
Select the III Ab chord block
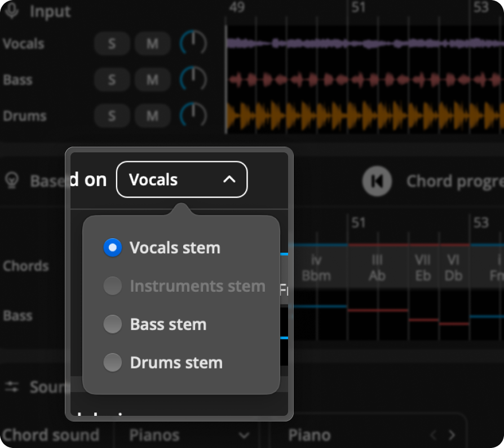coord(377,268)
